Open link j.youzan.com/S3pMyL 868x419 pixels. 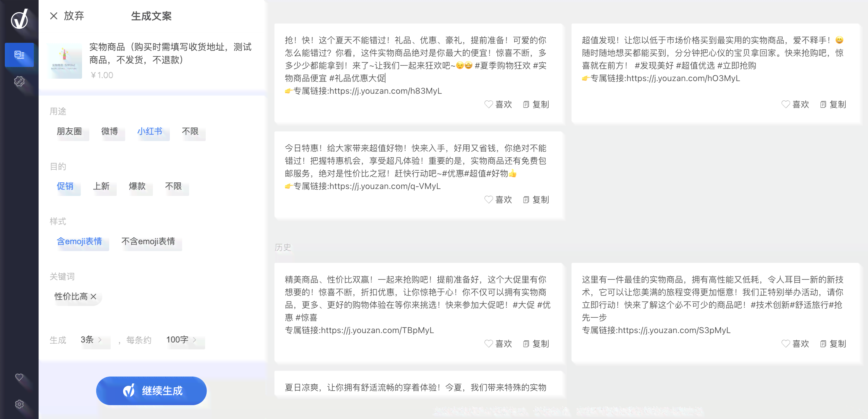(674, 330)
